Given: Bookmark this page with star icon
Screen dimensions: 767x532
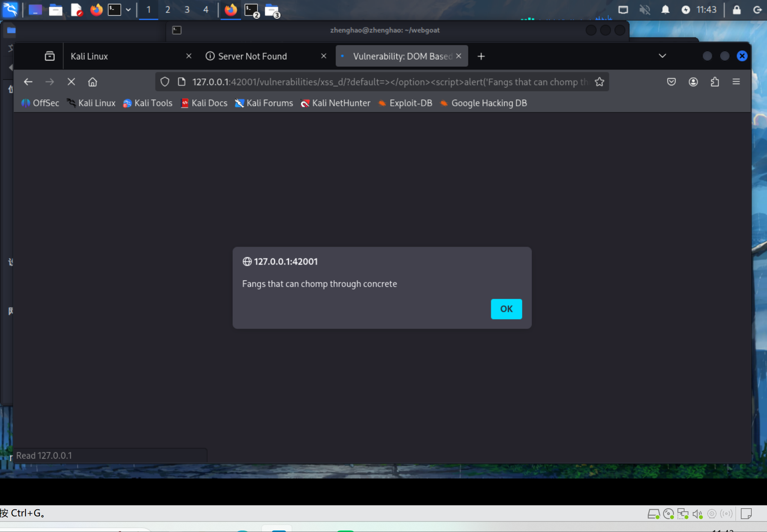Looking at the screenshot, I should (x=599, y=82).
